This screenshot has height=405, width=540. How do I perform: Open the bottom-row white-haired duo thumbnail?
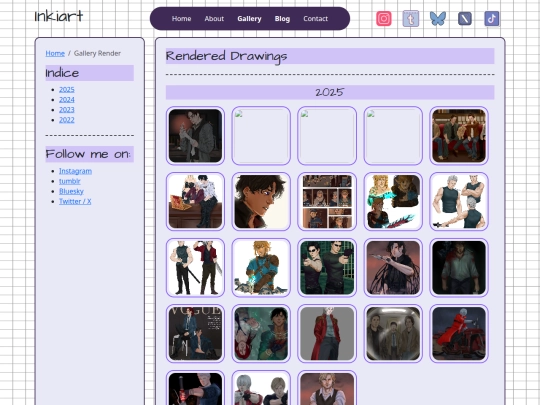261,388
